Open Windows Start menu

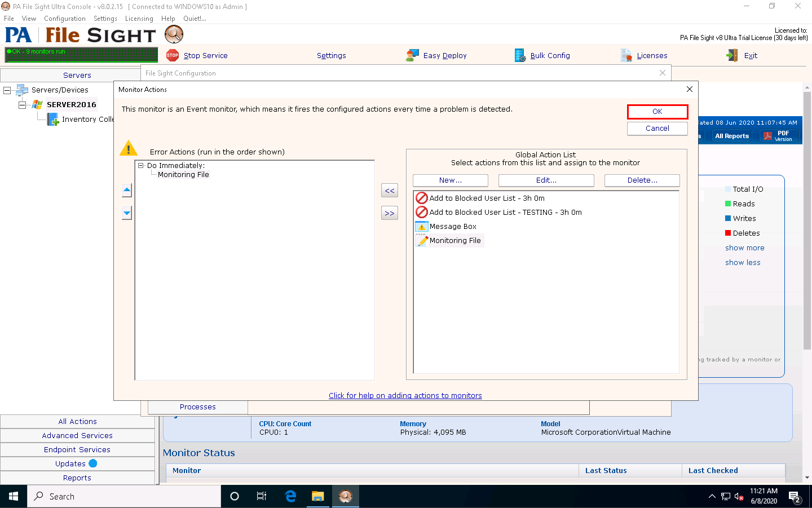click(x=14, y=496)
